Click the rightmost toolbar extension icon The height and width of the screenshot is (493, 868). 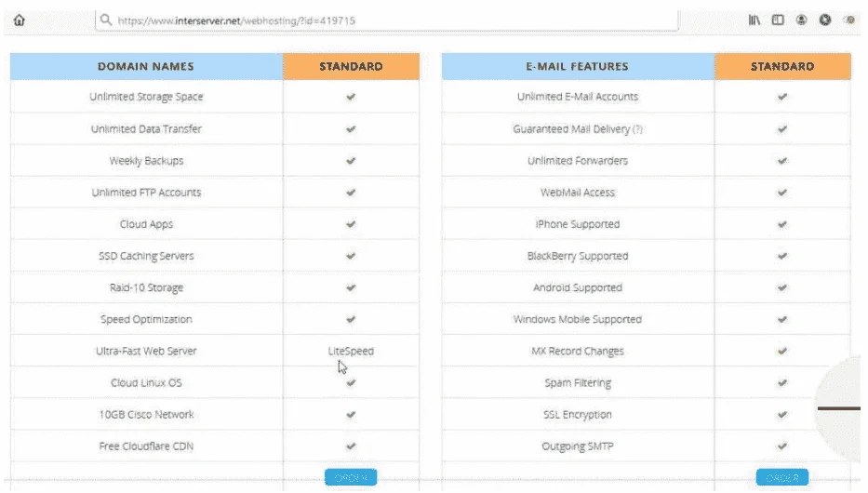point(849,20)
